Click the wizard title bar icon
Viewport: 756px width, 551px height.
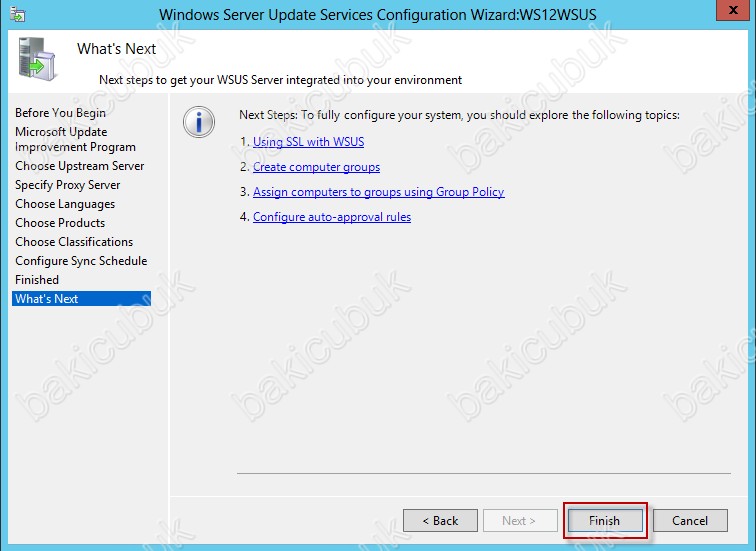(18, 14)
